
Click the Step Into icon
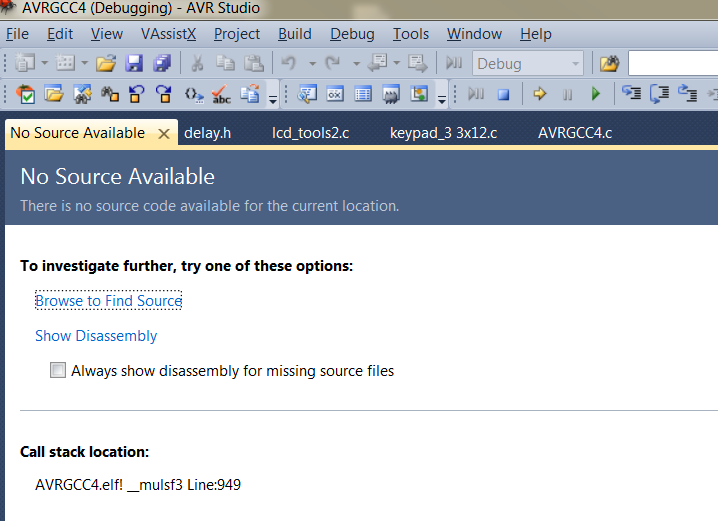tap(631, 93)
